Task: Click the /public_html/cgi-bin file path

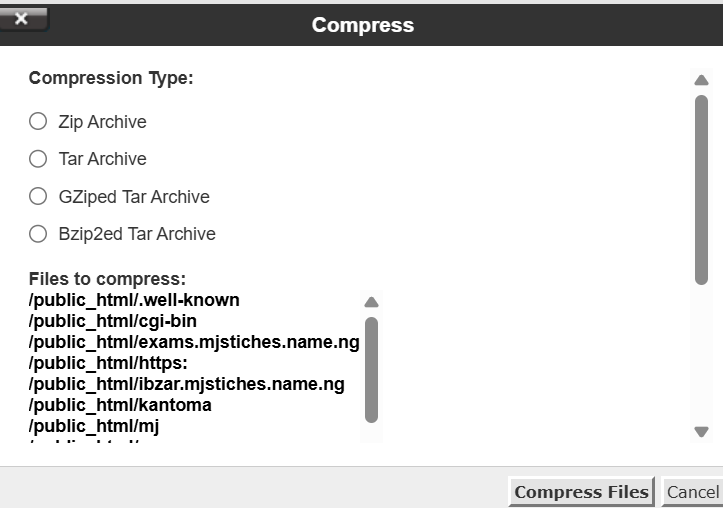Action: [113, 321]
